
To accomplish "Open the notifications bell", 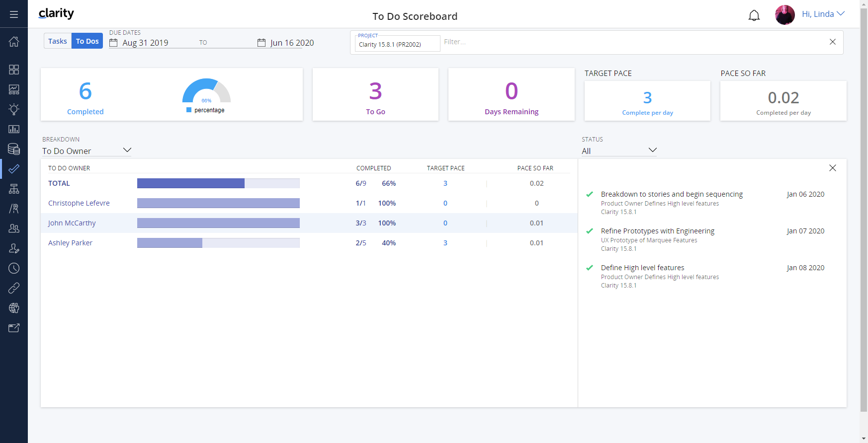I will click(x=754, y=15).
